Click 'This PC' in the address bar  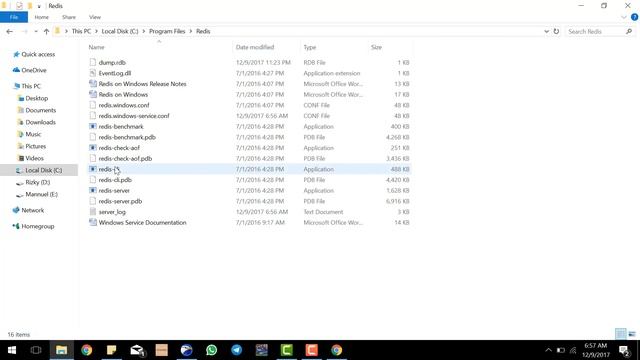[x=81, y=31]
